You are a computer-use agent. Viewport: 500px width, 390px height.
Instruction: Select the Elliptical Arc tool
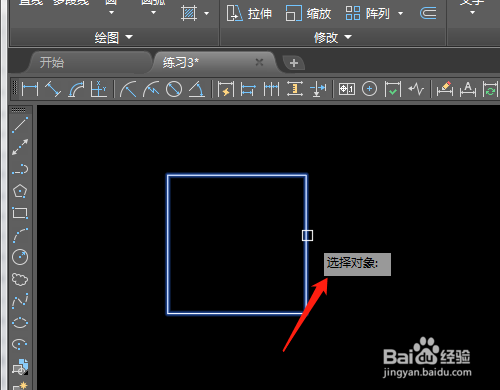[x=20, y=344]
